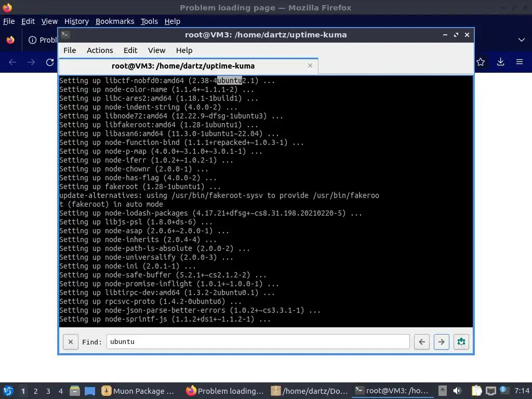532x399 pixels.
Task: Open the terminal Actions menu
Action: (x=100, y=50)
